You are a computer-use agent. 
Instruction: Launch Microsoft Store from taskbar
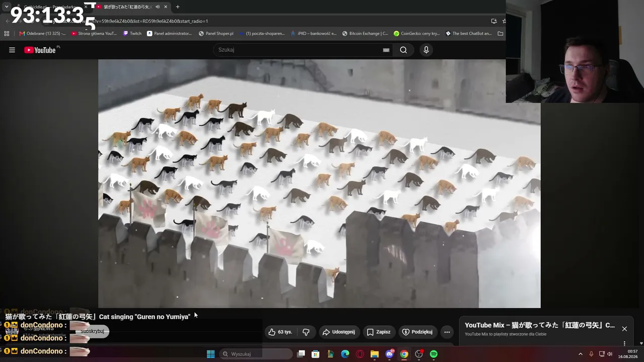tap(315, 354)
